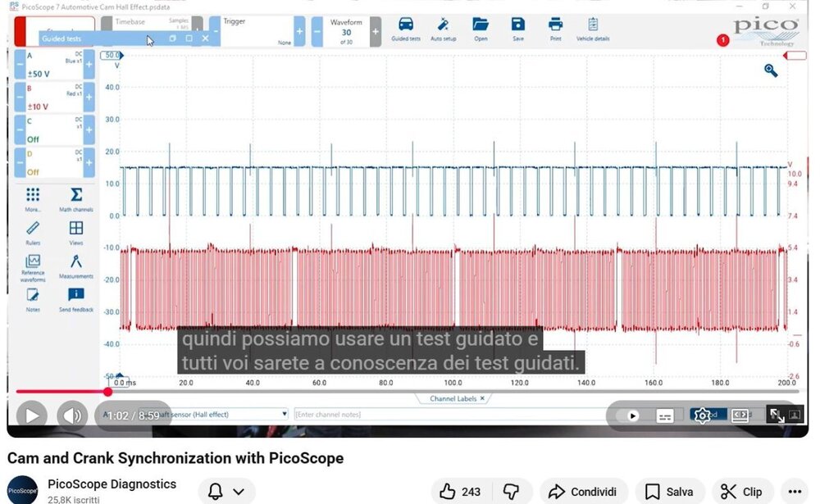Select the Rulers tool

click(33, 229)
